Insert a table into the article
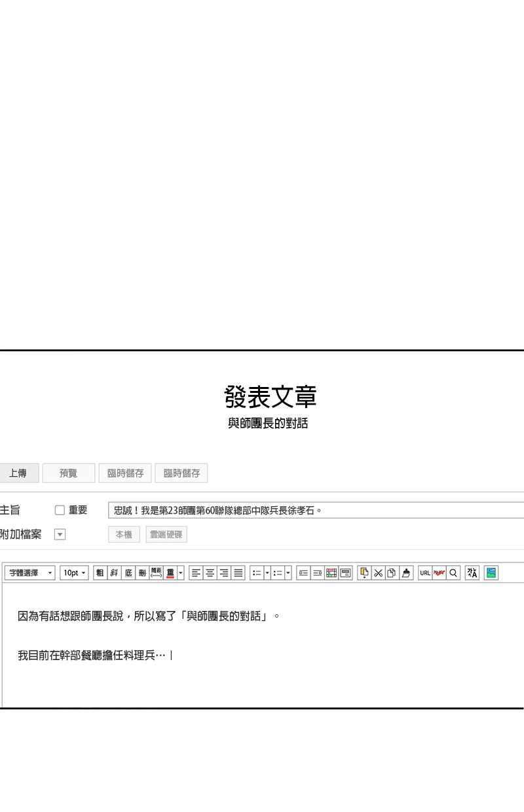This screenshot has height=812, width=524. (331, 573)
